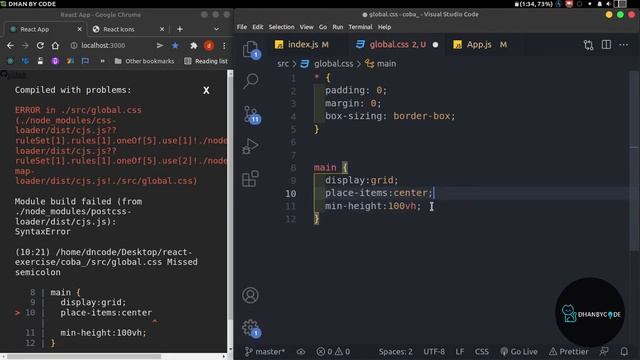640x360 pixels.
Task: Click the Prettier status item
Action: coord(569,351)
